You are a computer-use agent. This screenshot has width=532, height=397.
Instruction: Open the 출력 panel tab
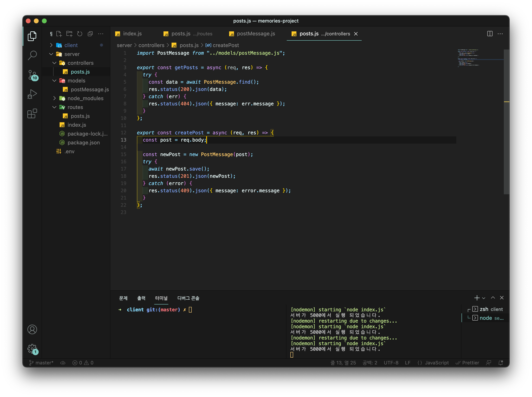point(141,298)
